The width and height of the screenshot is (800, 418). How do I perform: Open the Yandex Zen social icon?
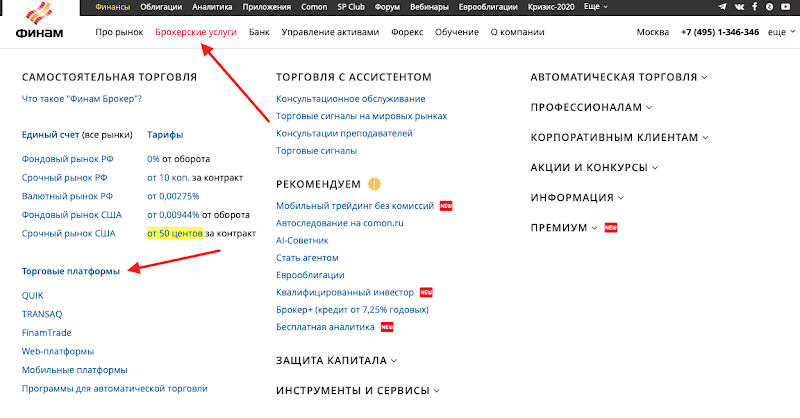point(769,7)
